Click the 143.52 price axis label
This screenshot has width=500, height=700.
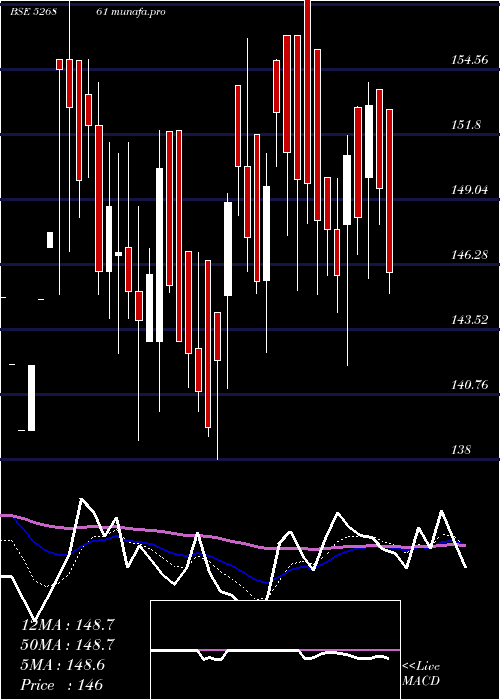(x=469, y=320)
